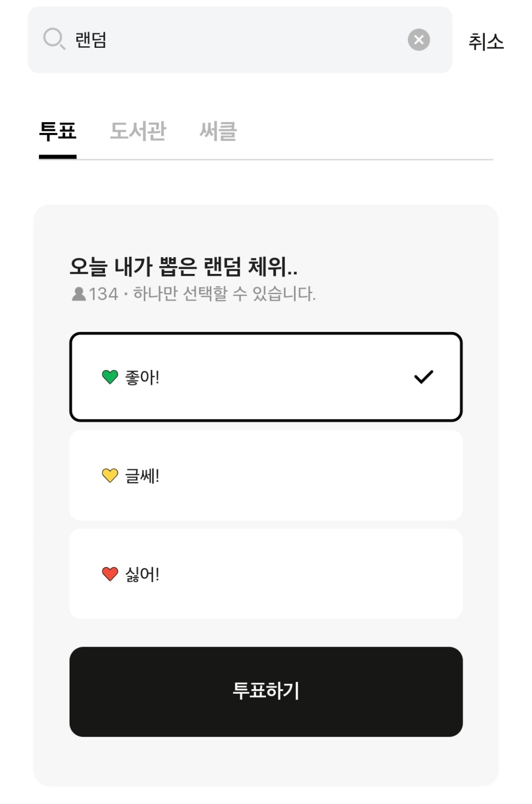Click the yellow heart icon
This screenshot has height=804, width=532.
[x=110, y=475]
